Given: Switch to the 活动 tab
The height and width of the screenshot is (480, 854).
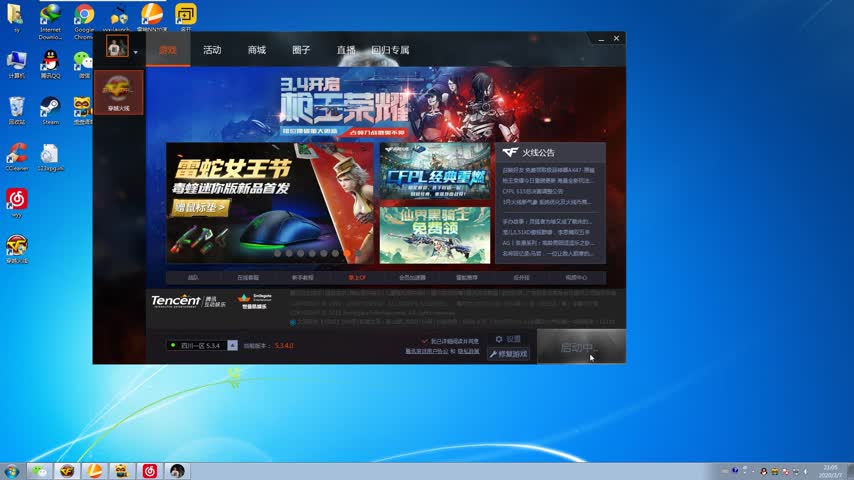Looking at the screenshot, I should pos(212,50).
